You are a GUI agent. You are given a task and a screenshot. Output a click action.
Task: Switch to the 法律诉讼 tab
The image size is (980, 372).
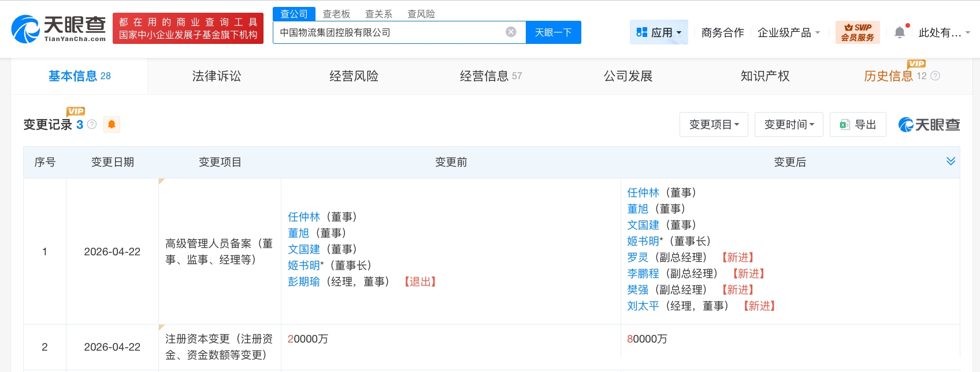(217, 76)
